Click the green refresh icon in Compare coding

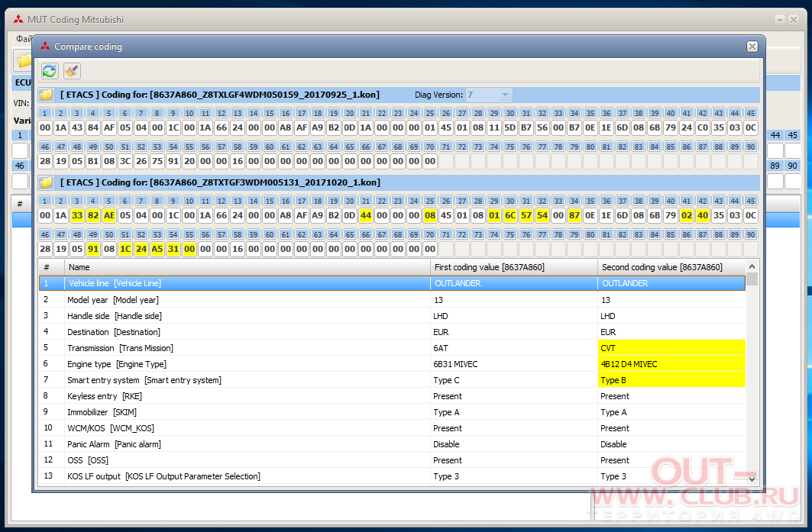tap(50, 71)
